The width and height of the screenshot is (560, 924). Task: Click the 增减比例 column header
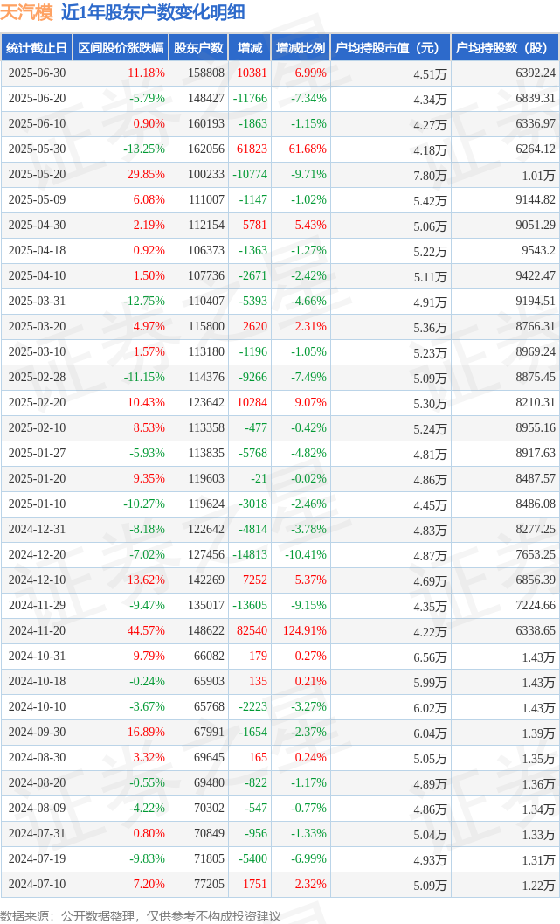(301, 48)
